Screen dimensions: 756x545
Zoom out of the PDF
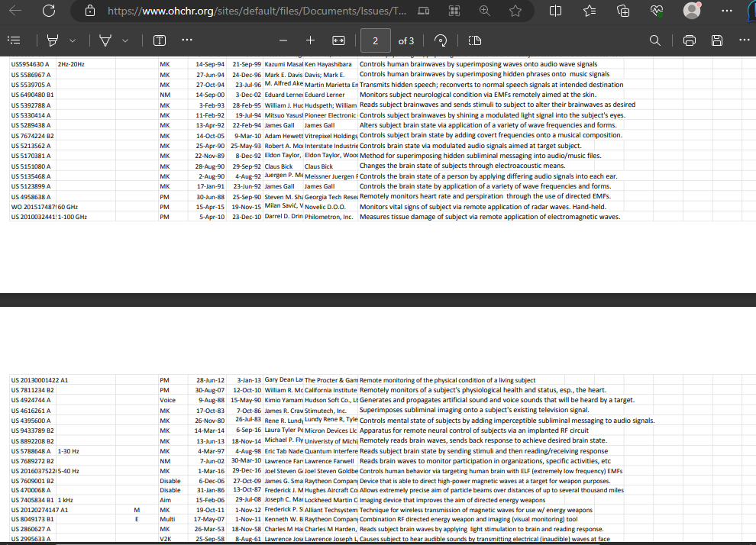283,40
